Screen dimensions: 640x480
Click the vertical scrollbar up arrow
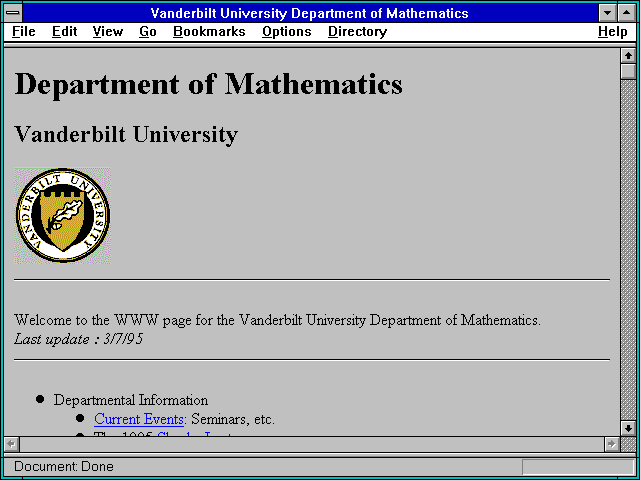(x=628, y=56)
